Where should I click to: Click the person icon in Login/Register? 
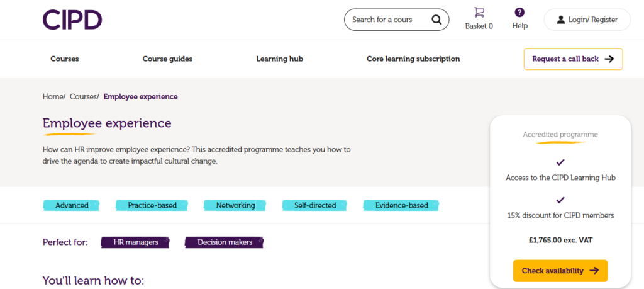pyautogui.click(x=560, y=20)
